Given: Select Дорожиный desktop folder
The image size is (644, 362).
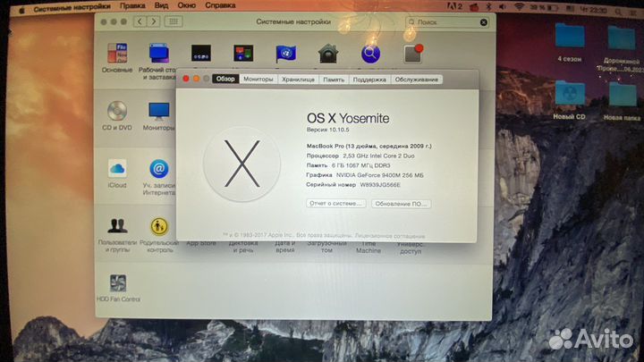Looking at the screenshot, I should pos(622,48).
